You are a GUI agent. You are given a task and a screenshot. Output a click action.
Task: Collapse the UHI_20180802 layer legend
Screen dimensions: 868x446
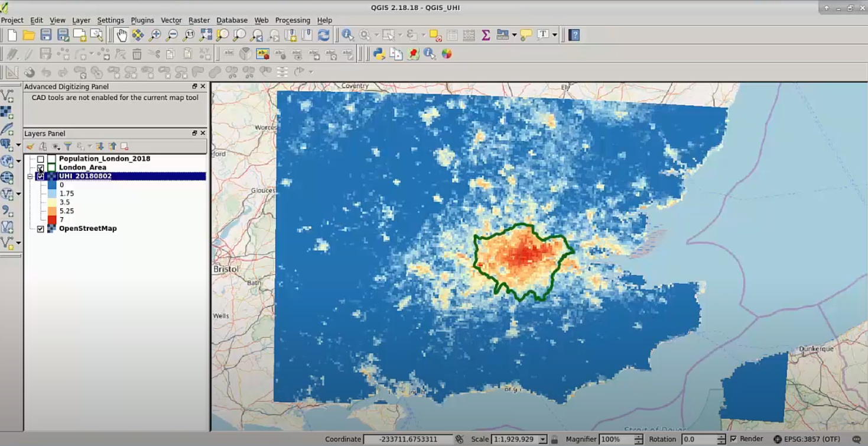[30, 176]
